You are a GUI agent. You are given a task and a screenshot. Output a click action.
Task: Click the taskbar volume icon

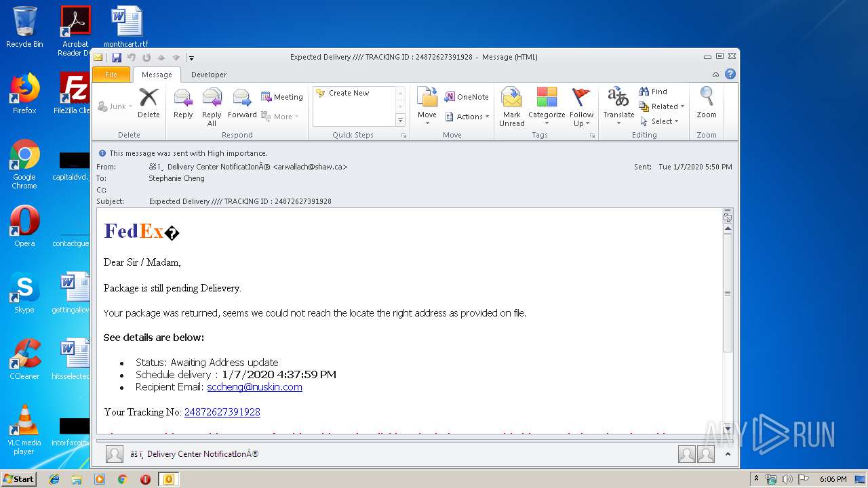787,479
